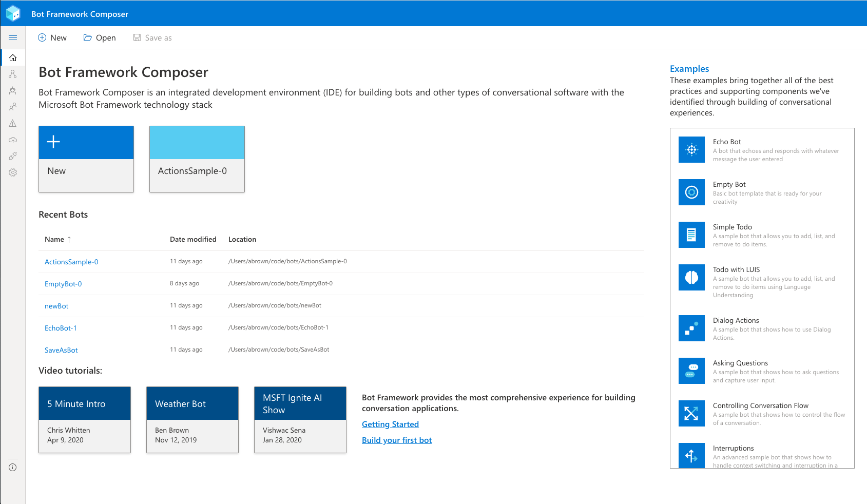Open the Bot Responses robot icon in sidebar
This screenshot has width=867, height=504.
pos(13,90)
